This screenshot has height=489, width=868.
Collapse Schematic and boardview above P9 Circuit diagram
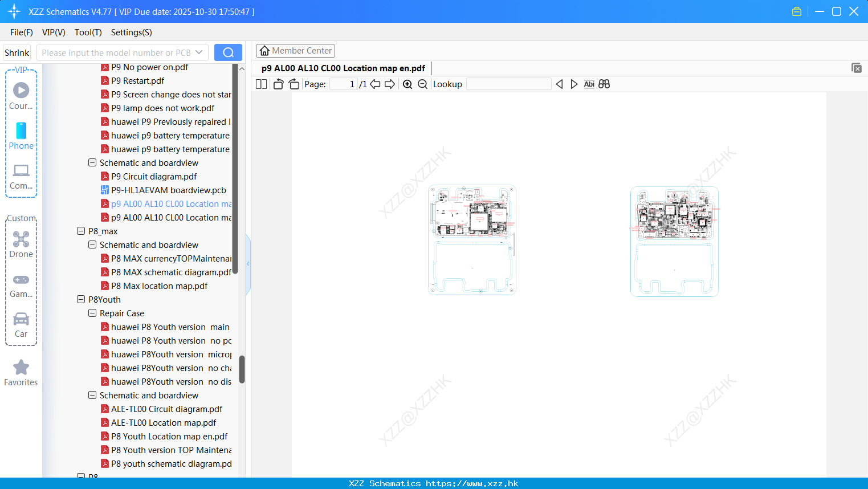point(92,163)
